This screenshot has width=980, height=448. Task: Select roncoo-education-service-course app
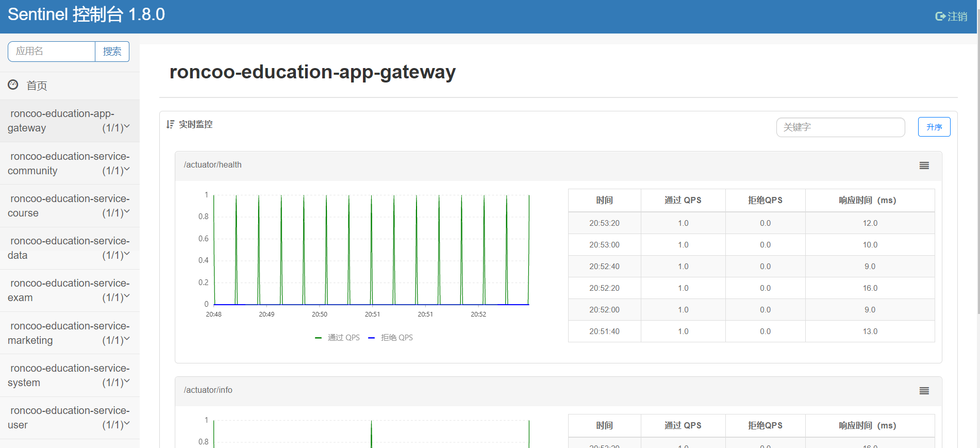tap(70, 206)
